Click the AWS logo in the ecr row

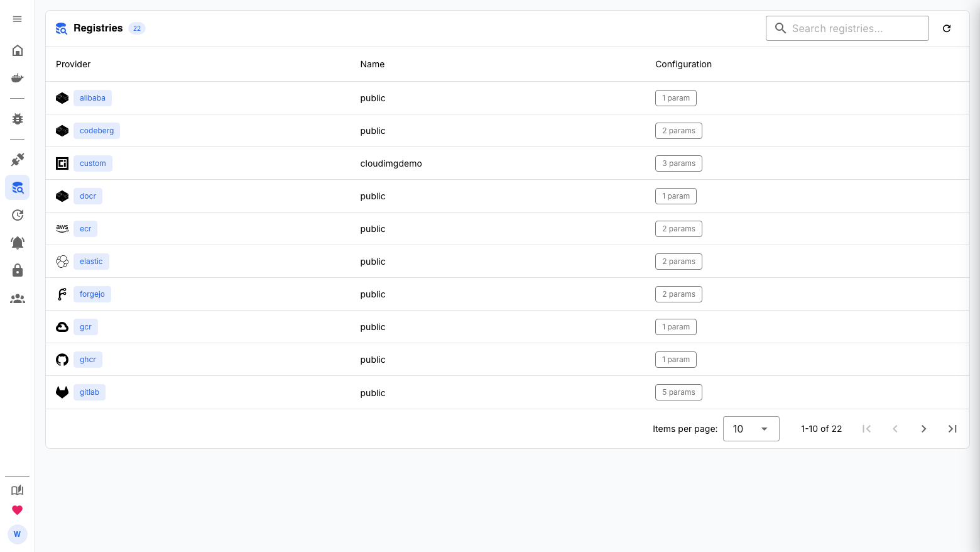pyautogui.click(x=62, y=229)
